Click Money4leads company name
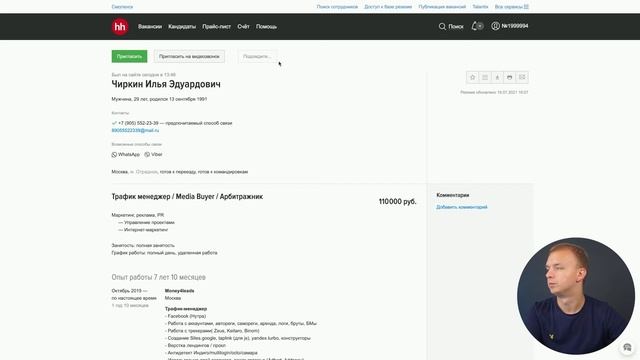 coord(180,291)
